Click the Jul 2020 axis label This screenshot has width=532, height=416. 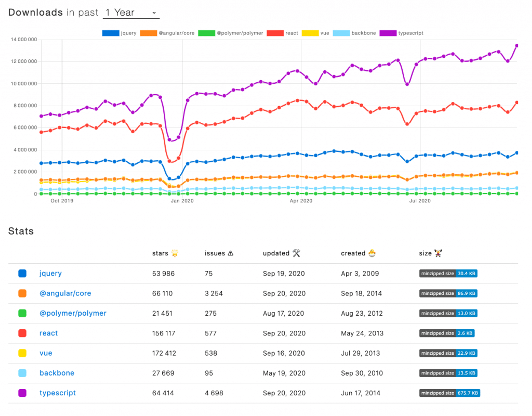point(420,201)
